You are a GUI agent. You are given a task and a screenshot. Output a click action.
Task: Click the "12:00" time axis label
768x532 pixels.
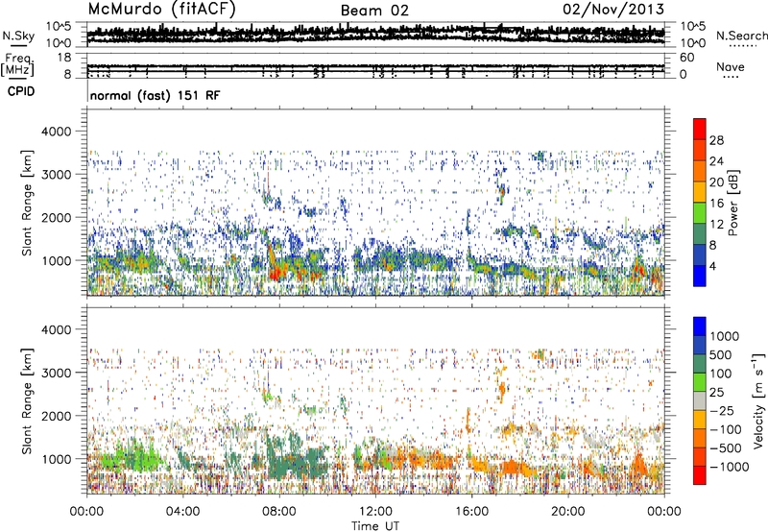(375, 512)
